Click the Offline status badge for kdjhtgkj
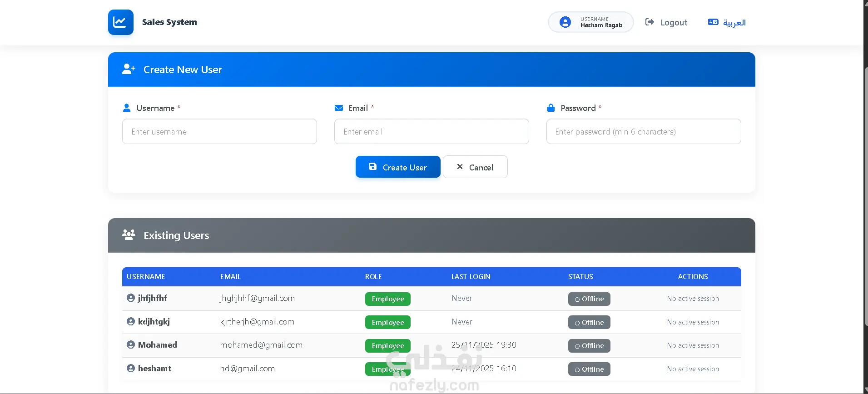Image resolution: width=868 pixels, height=394 pixels. (589, 322)
